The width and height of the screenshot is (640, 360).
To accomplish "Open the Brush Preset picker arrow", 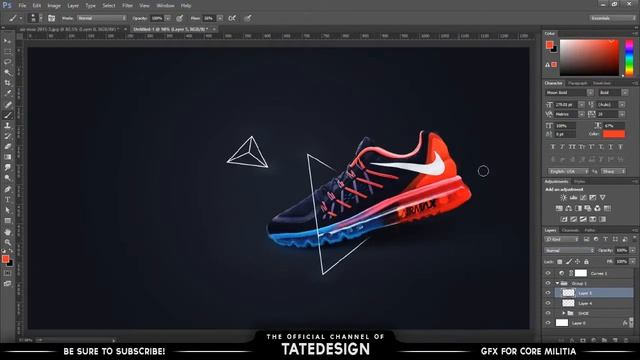I will coord(41,18).
